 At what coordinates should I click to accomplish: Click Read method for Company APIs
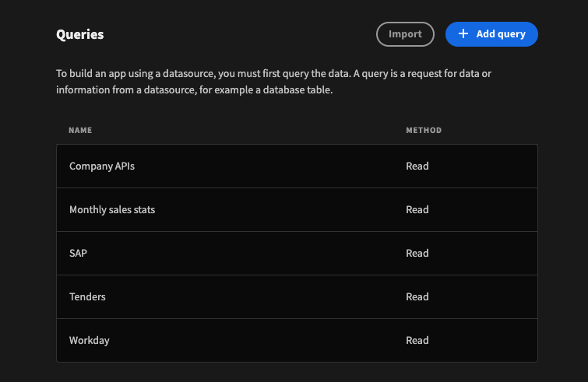(x=417, y=166)
